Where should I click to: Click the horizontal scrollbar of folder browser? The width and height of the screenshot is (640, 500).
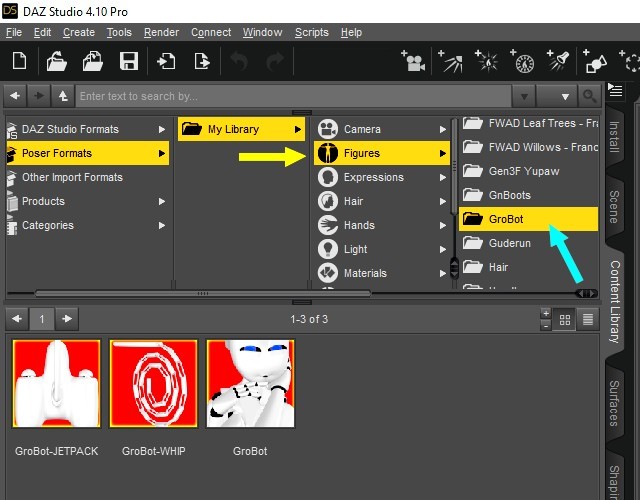[x=203, y=293]
